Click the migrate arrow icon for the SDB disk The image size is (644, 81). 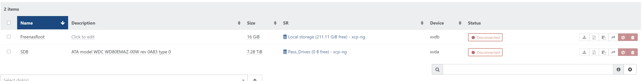pyautogui.click(x=613, y=52)
